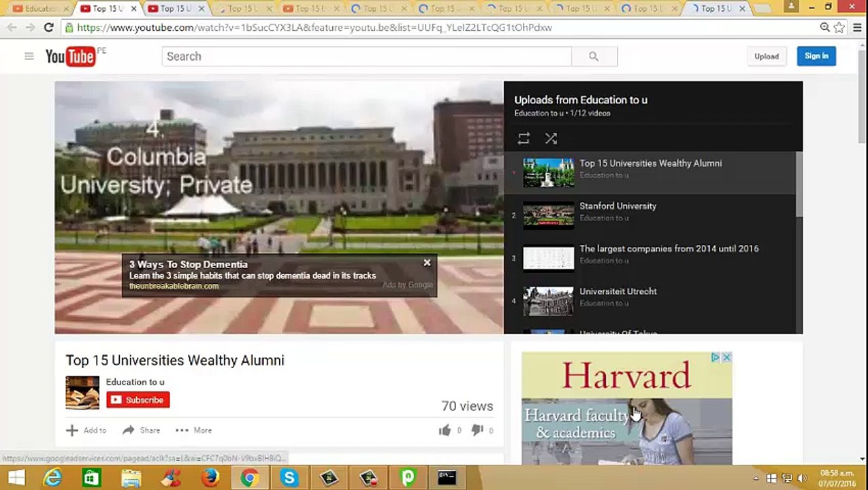Viewport: 868px width, 490px height.
Task: Click the address bar URL
Action: click(x=315, y=28)
